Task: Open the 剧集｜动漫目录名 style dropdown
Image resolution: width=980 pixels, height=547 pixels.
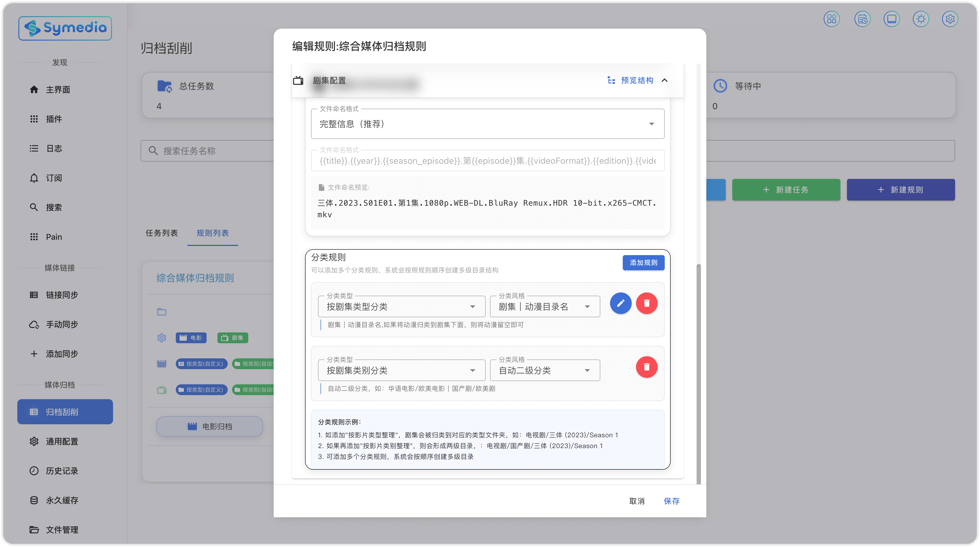Action: click(x=544, y=307)
